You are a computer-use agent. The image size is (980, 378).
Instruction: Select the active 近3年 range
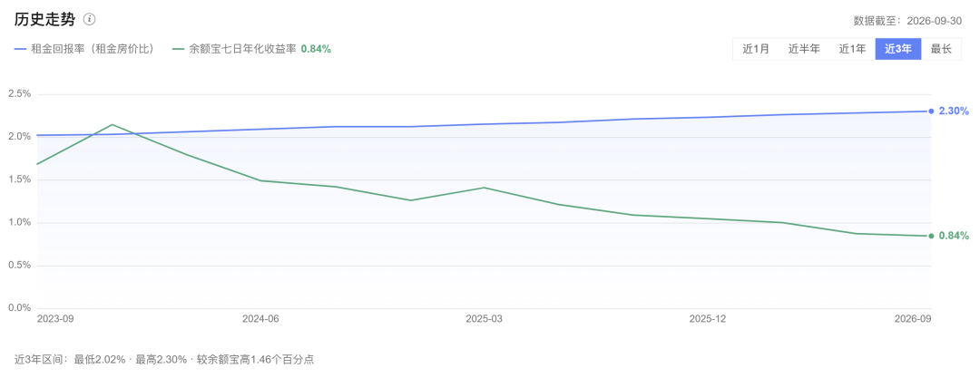point(898,49)
